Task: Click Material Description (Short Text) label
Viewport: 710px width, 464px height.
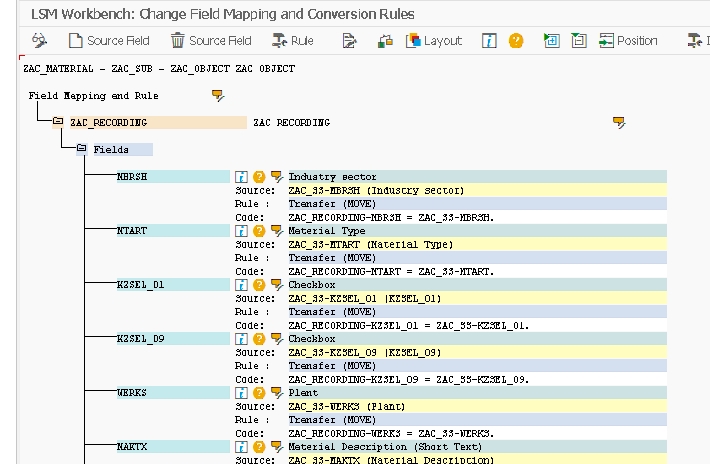Action: tap(385, 447)
